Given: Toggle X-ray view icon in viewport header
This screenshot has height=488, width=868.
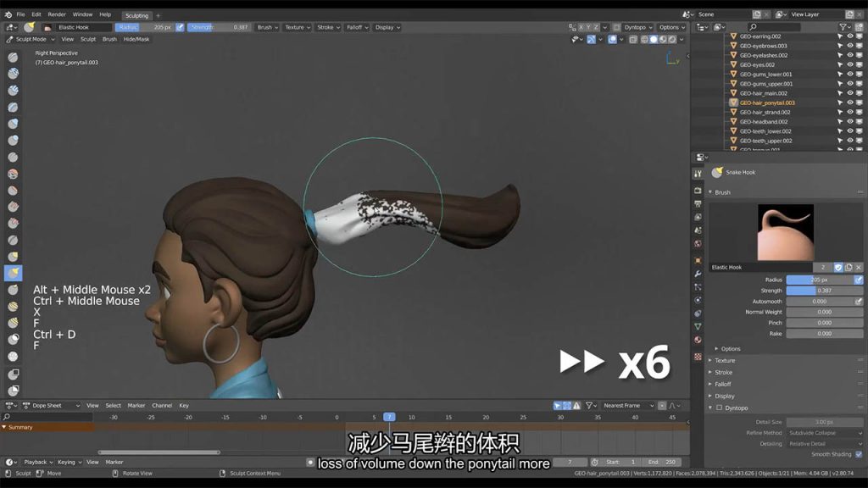Looking at the screenshot, I should pos(632,39).
